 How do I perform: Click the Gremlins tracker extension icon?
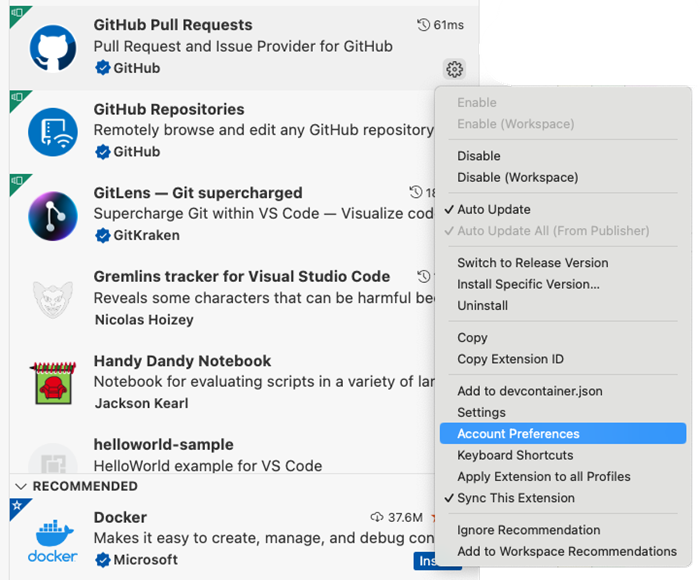pyautogui.click(x=53, y=299)
